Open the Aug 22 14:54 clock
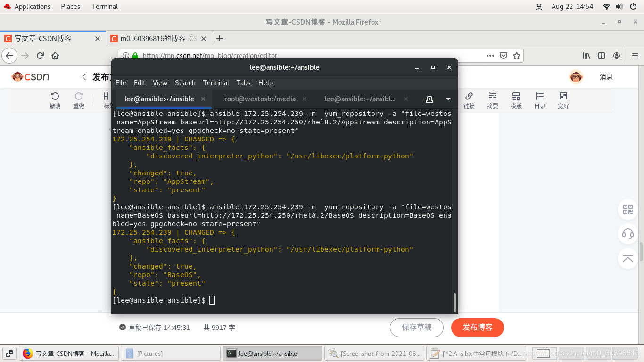644x362 pixels. (x=572, y=7)
